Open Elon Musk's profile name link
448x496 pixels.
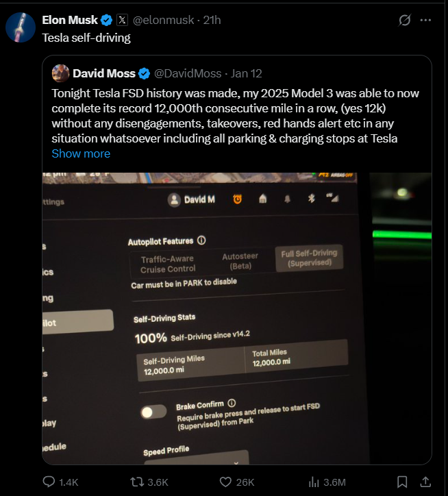pos(70,21)
